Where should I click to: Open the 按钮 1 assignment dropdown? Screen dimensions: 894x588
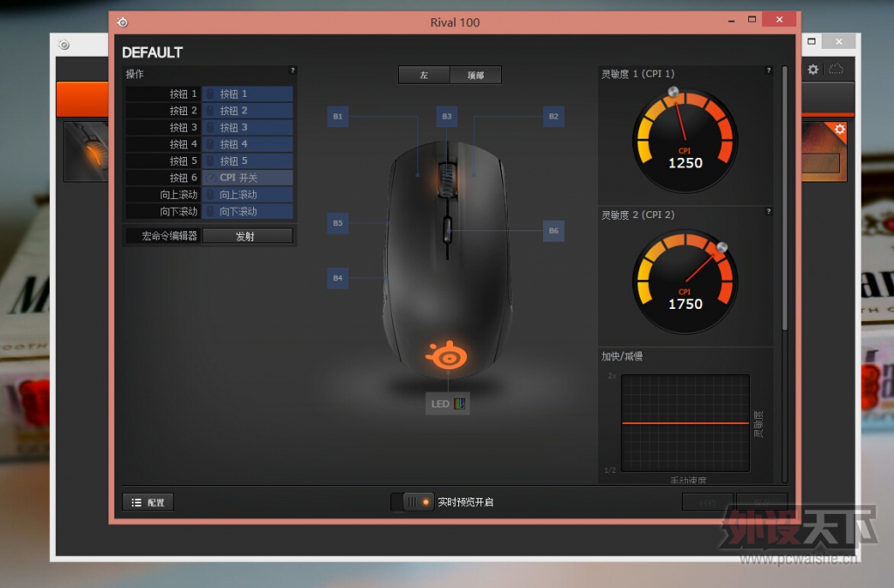point(247,93)
